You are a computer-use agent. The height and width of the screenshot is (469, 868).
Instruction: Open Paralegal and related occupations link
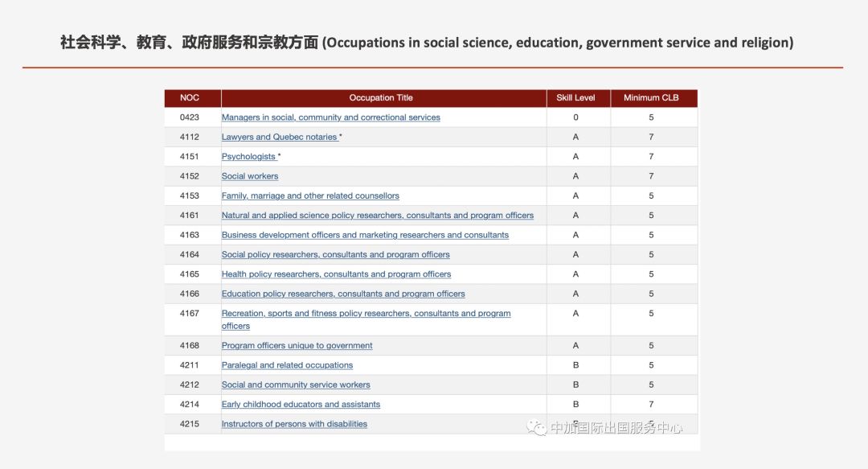[287, 365]
